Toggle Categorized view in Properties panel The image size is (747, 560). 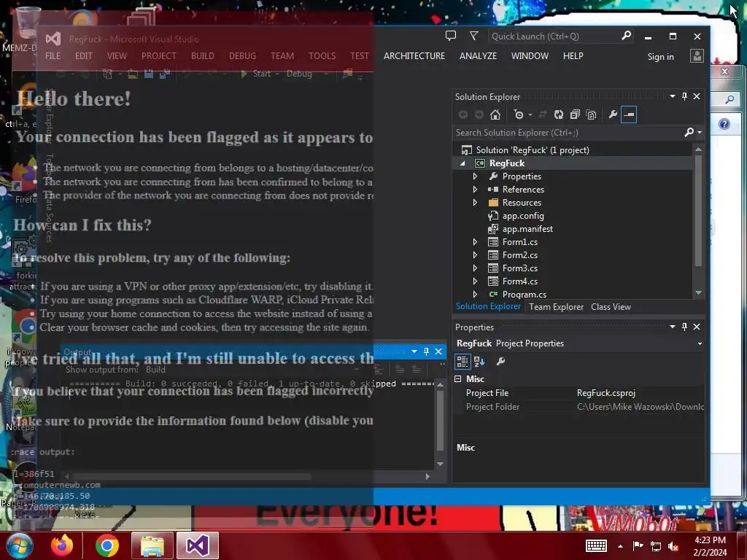pyautogui.click(x=462, y=362)
